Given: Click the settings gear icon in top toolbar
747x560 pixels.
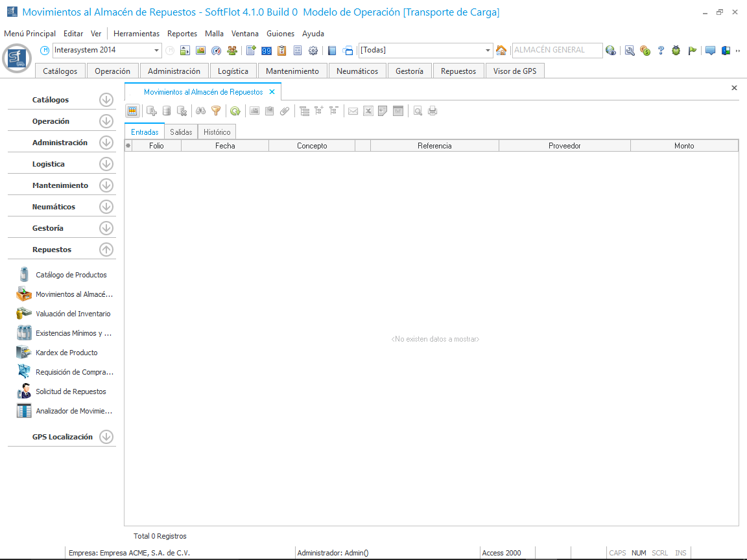Looking at the screenshot, I should pos(313,51).
